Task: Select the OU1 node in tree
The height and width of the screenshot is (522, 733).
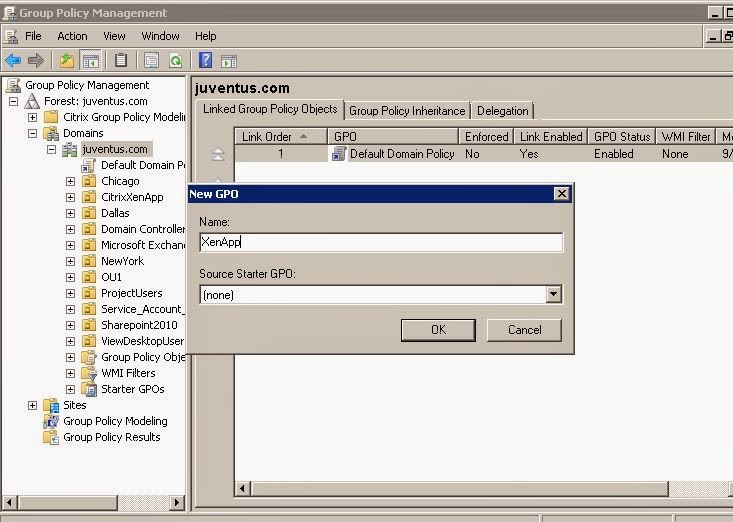Action: point(111,277)
